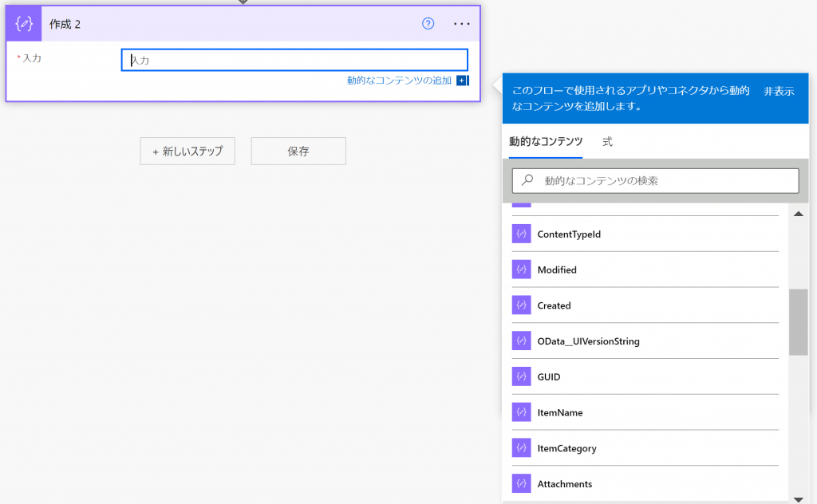Click the plus icon beside 動的なコンテンツの追加
Image resolution: width=817 pixels, height=504 pixels.
point(462,81)
